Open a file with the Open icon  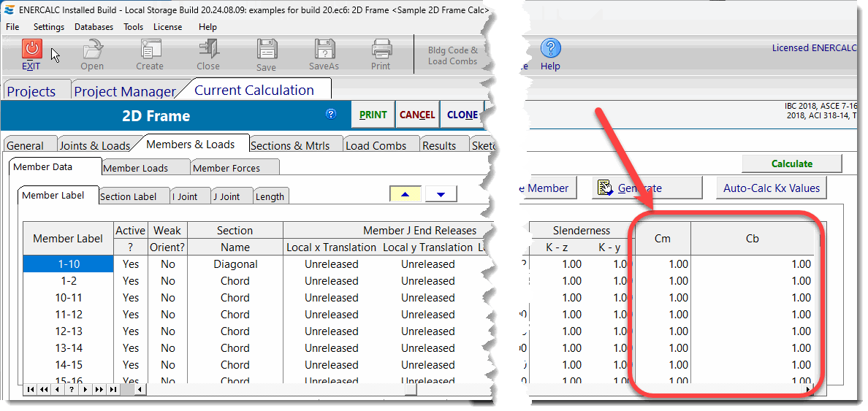pos(92,49)
